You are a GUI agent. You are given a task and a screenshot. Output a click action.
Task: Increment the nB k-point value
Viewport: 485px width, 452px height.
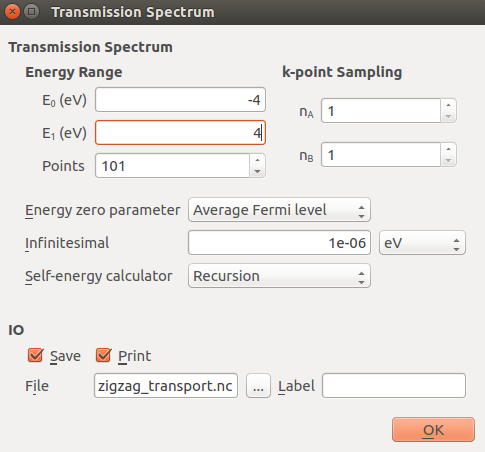(448, 149)
